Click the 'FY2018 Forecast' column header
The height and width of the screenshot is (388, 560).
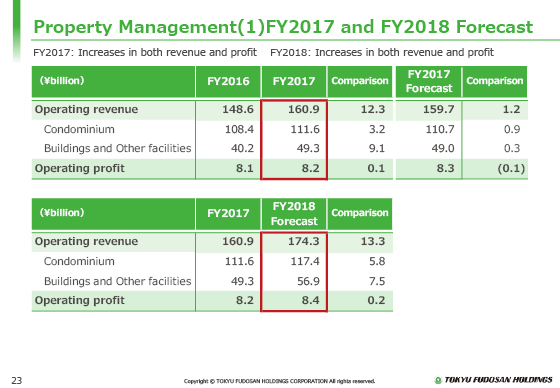294,214
